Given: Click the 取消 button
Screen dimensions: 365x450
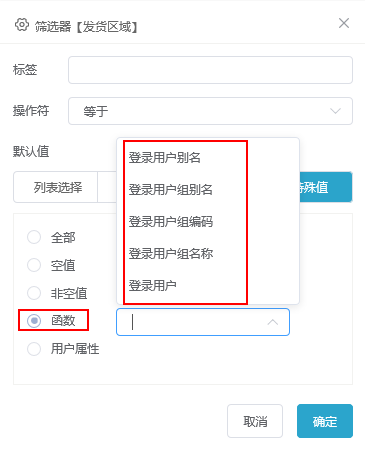Looking at the screenshot, I should 255,421.
